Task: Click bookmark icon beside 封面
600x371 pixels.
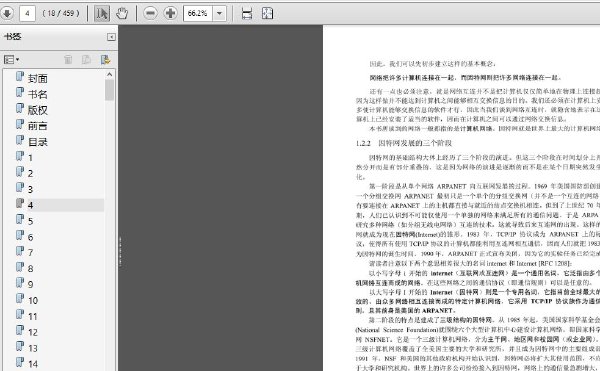Action: [20, 76]
